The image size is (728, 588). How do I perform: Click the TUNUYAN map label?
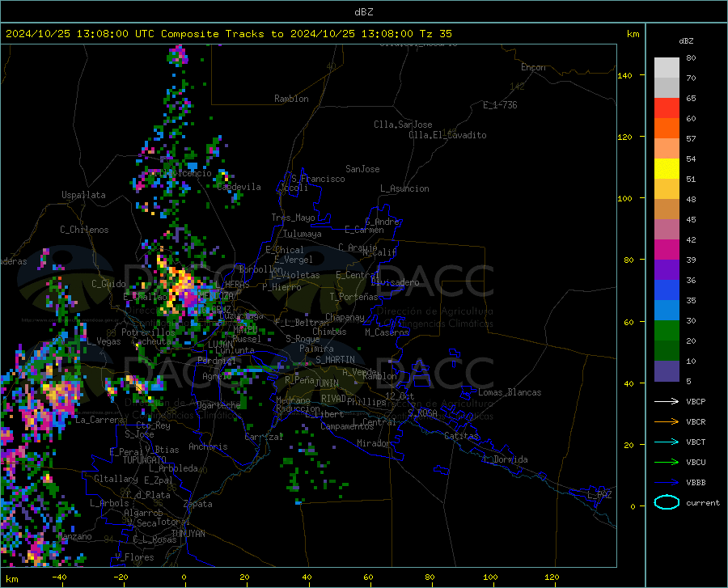click(188, 533)
